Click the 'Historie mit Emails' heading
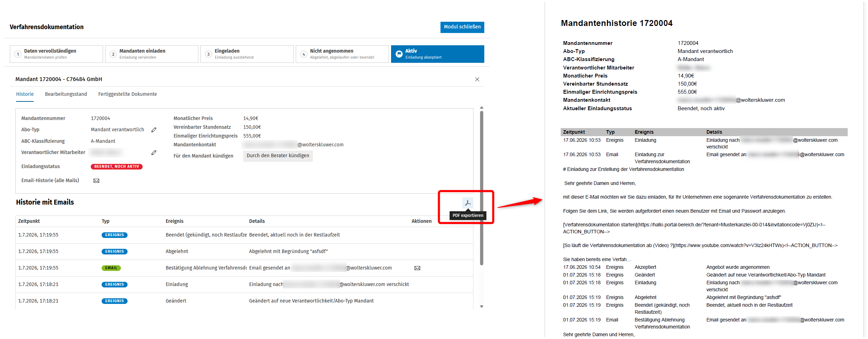 [x=45, y=202]
